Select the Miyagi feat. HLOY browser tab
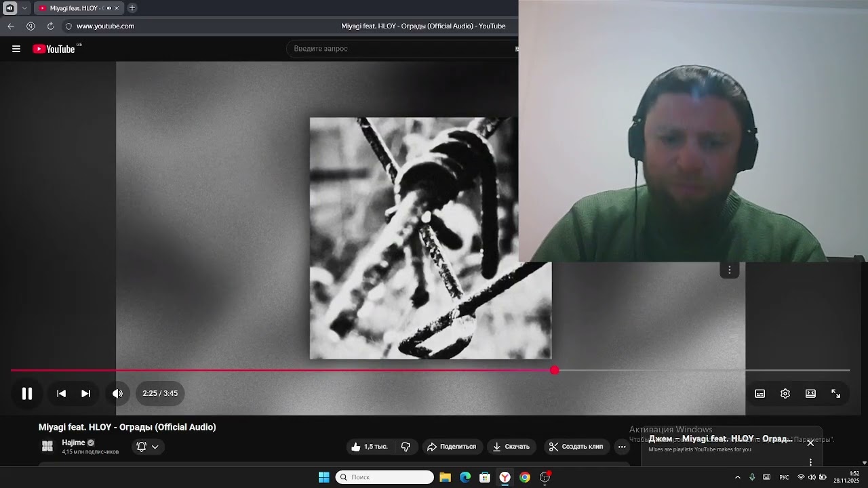 pos(75,8)
